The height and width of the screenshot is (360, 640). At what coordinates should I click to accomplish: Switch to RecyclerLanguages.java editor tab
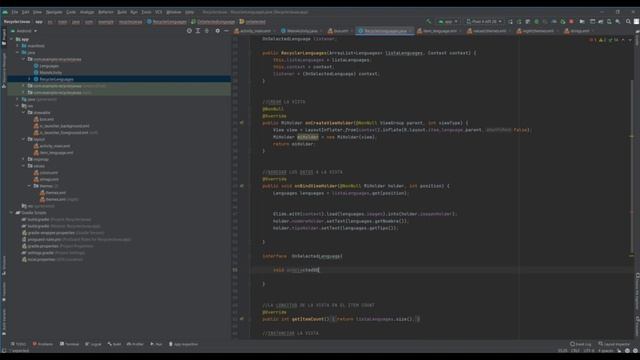click(x=384, y=31)
